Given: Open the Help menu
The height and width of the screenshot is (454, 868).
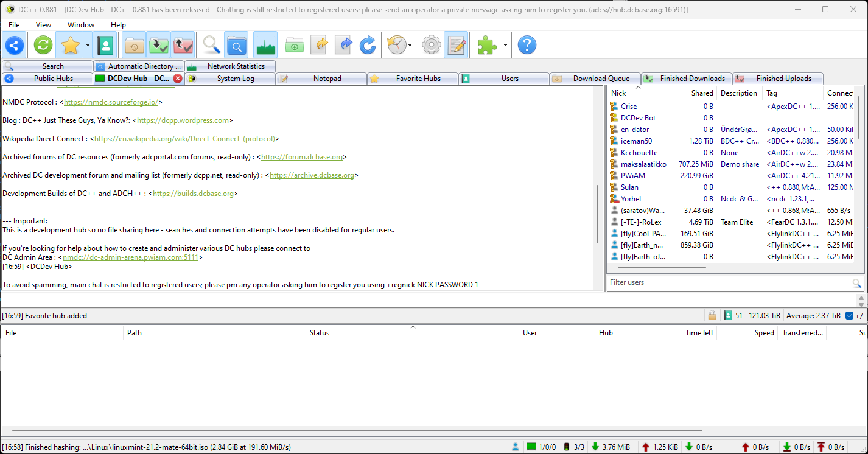Looking at the screenshot, I should pos(118,25).
